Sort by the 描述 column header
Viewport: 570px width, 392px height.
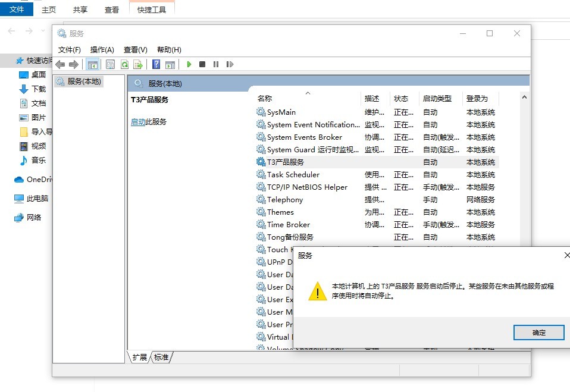coord(375,99)
